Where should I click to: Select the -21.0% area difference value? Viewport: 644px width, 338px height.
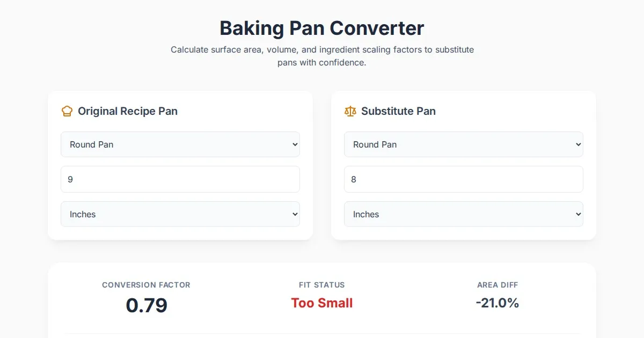[x=497, y=303]
